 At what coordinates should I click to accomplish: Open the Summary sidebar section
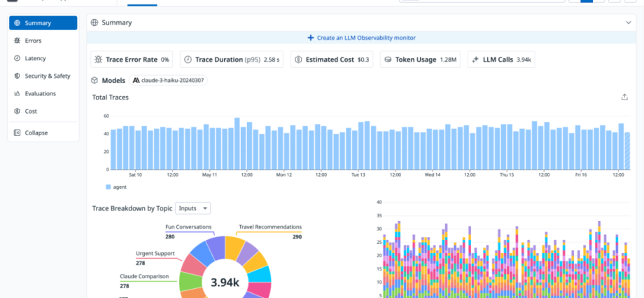pyautogui.click(x=43, y=23)
